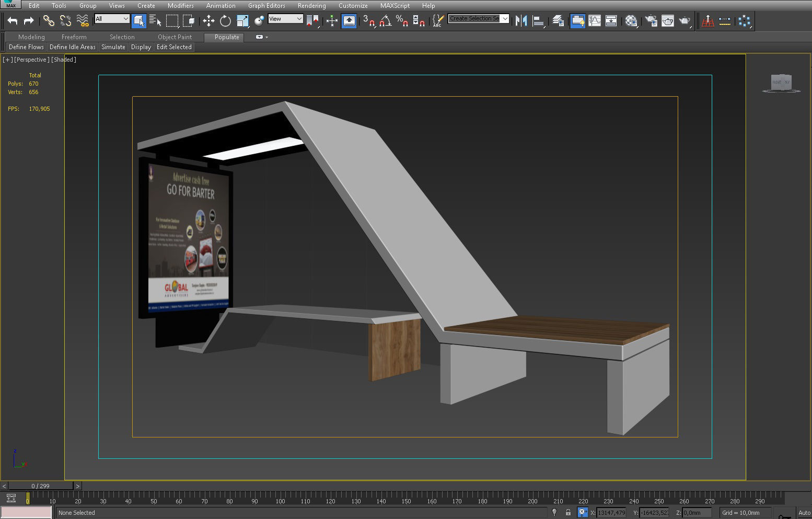Image resolution: width=812 pixels, height=519 pixels.
Task: Click the Align tool icon
Action: coord(538,21)
